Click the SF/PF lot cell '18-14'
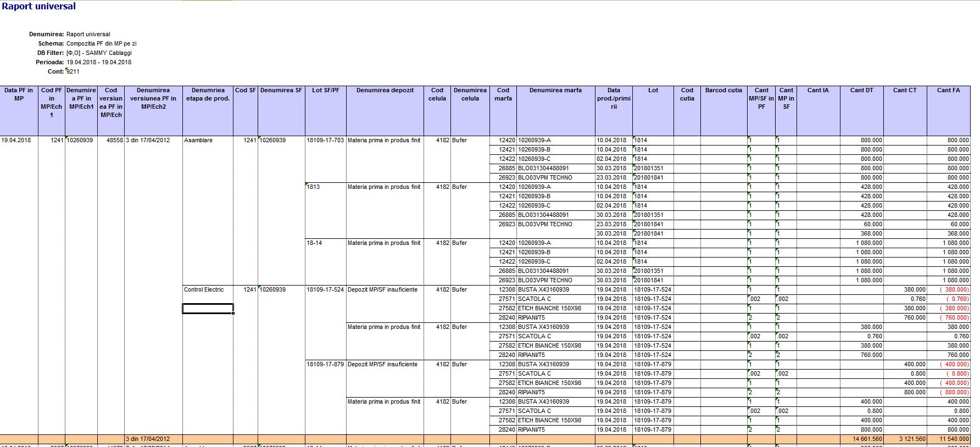Screen dimensions: 980x447 [x=325, y=243]
